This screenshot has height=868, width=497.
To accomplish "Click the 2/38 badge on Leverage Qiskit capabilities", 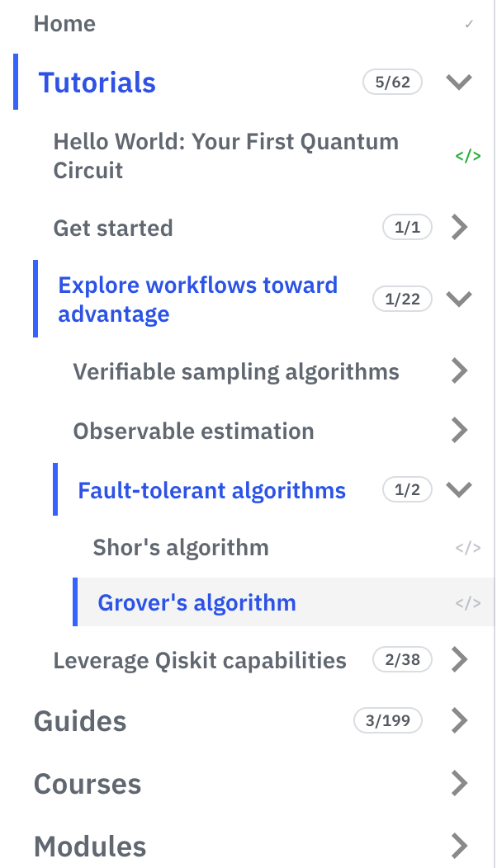I will click(x=402, y=659).
